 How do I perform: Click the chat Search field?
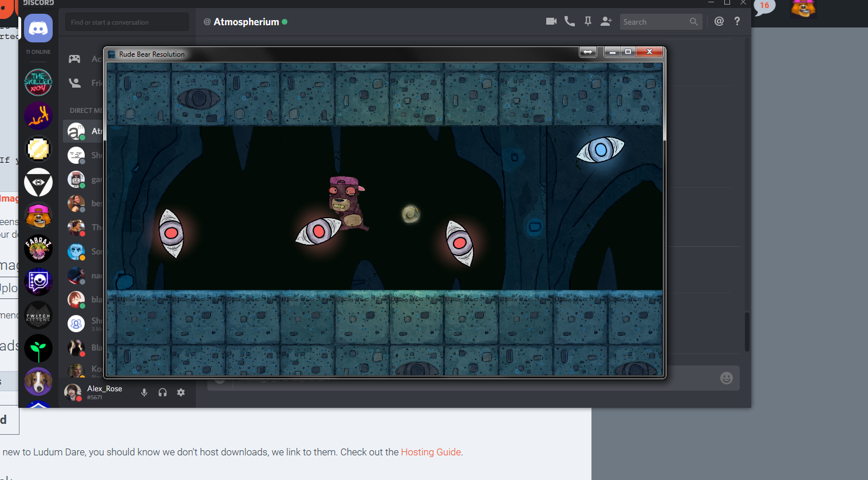(661, 22)
